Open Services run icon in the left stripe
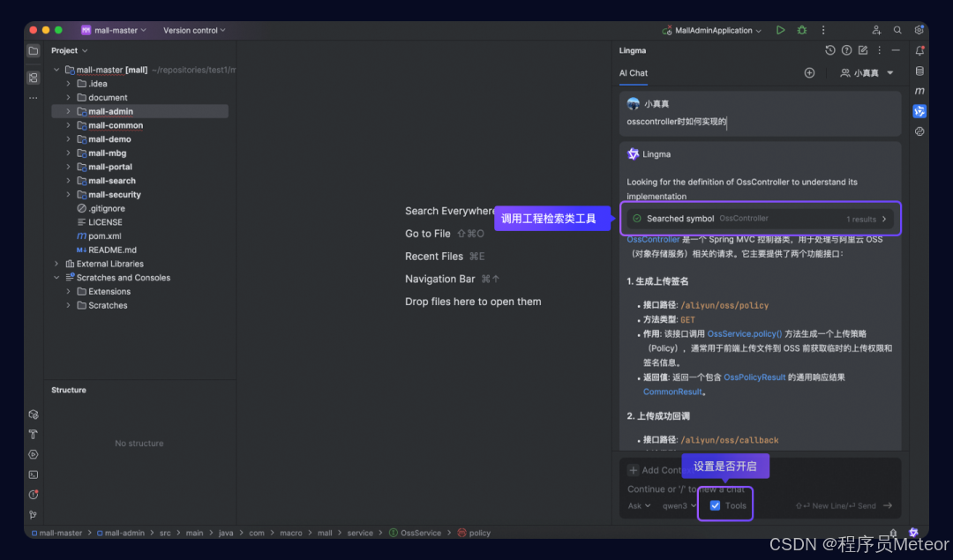This screenshot has width=953, height=560. (34, 454)
